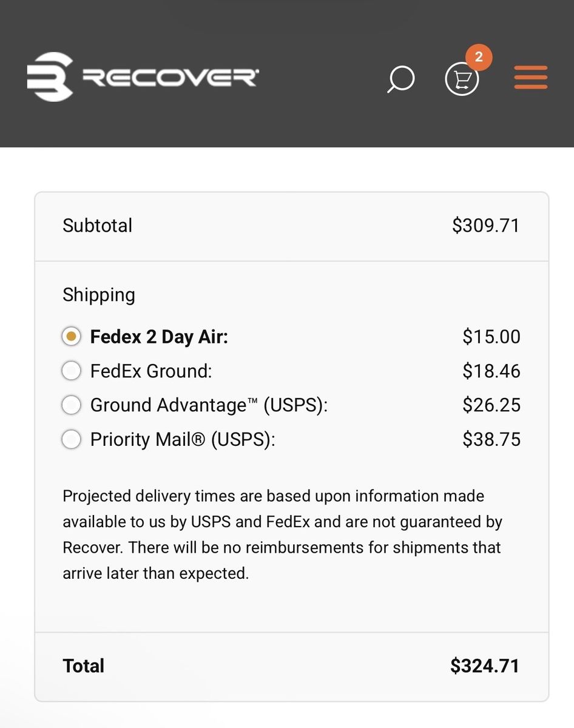Pick the Priority Mail (USPS) radio button
The width and height of the screenshot is (574, 728).
[72, 439]
